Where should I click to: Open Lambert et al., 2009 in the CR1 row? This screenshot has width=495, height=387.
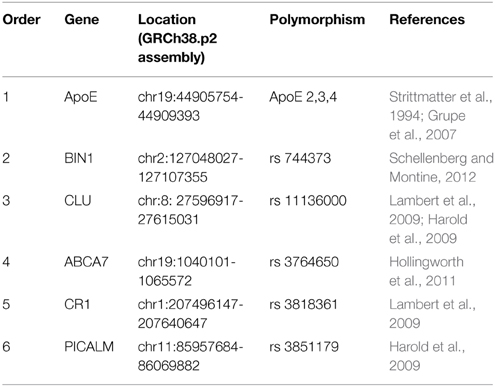coord(432,313)
